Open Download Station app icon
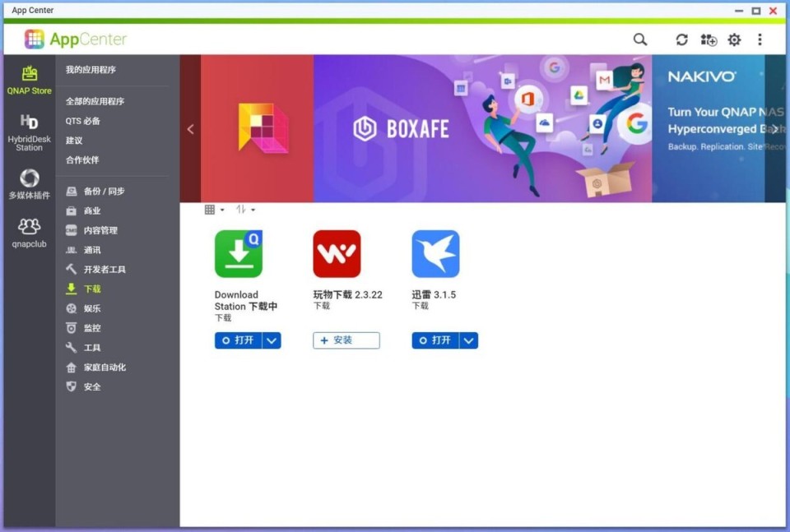The height and width of the screenshot is (532, 790). click(x=239, y=254)
